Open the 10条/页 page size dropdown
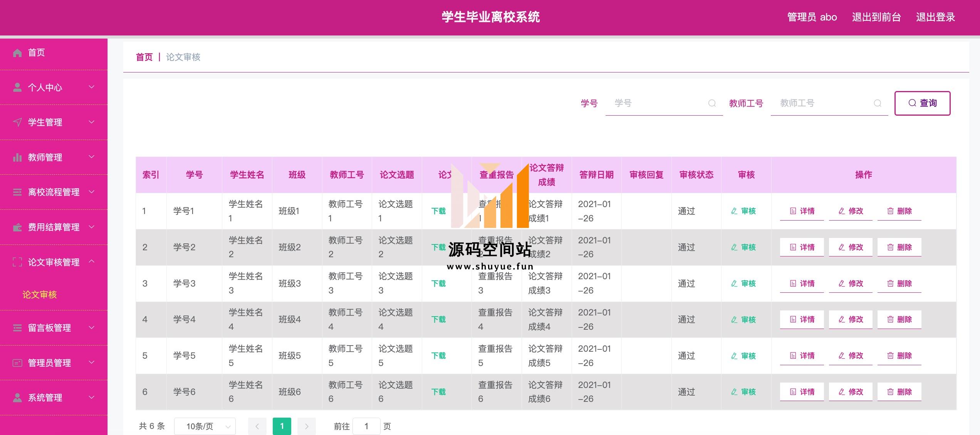The height and width of the screenshot is (435, 980). [205, 426]
